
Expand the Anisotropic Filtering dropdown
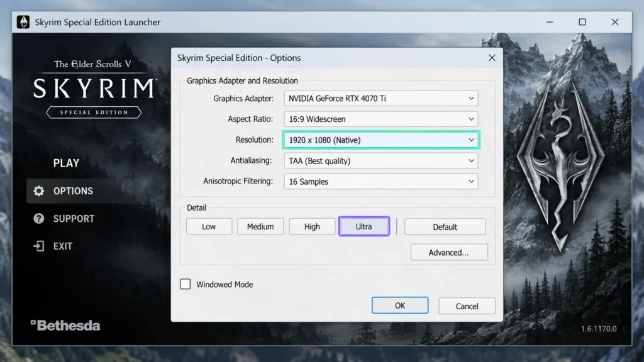[x=380, y=182]
